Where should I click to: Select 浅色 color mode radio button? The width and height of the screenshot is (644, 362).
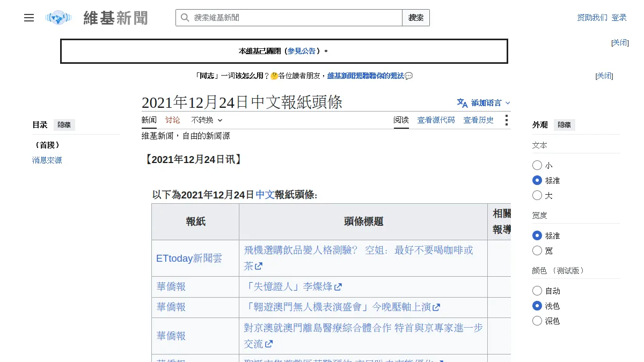pyautogui.click(x=537, y=306)
